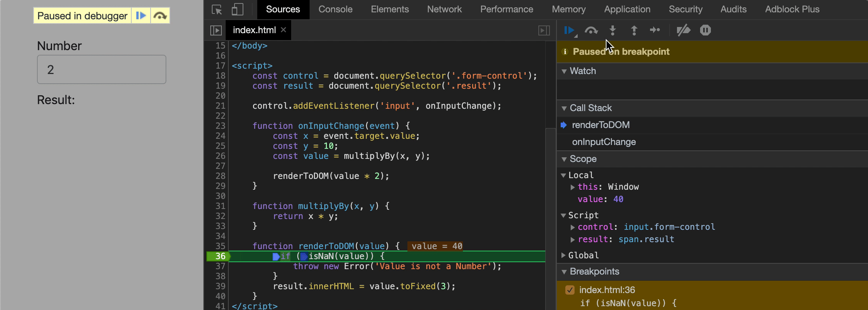The image size is (868, 310).
Task: Select onInputChange in the Call Stack
Action: [603, 142]
